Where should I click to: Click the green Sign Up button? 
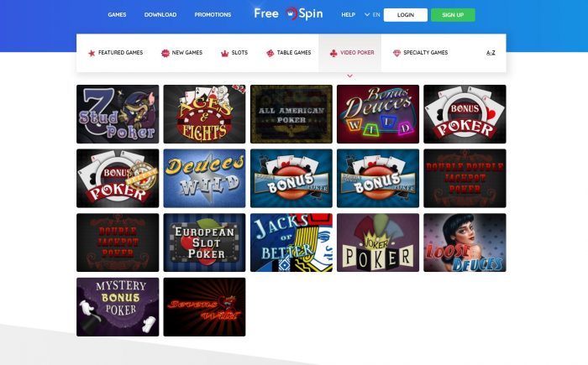tap(453, 15)
